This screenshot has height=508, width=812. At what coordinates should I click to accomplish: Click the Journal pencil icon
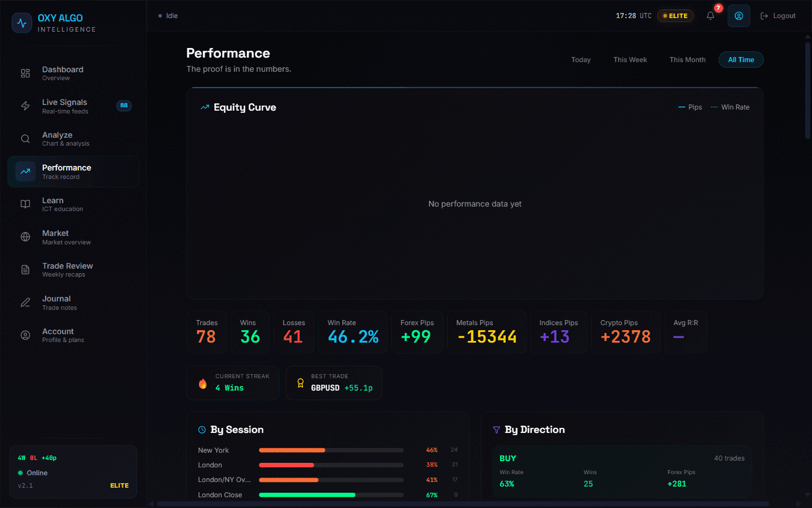(25, 303)
